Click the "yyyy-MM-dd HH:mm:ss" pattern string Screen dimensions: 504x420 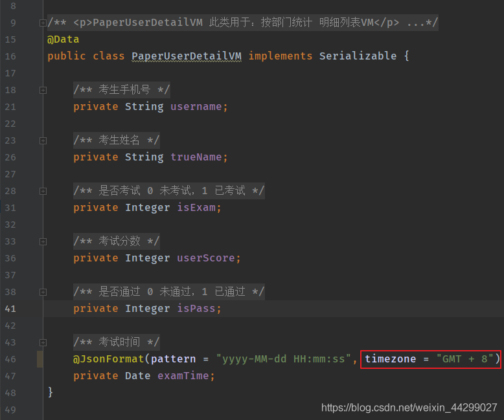click(x=283, y=359)
